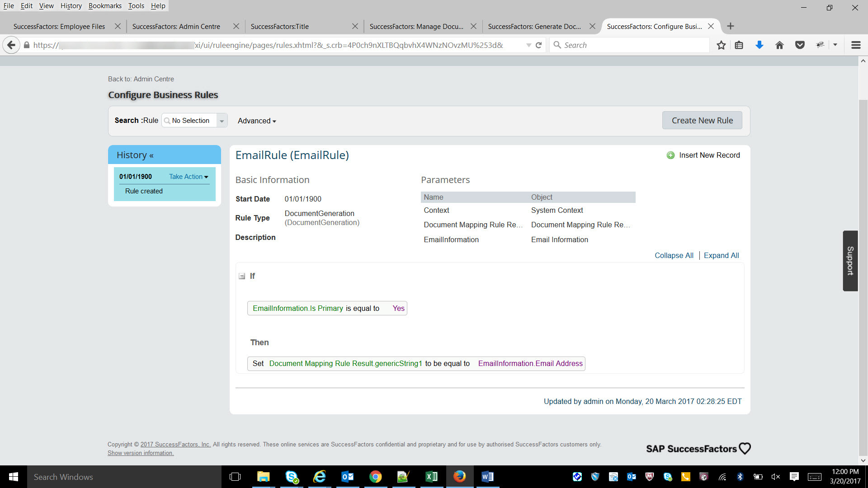Launch Internet Explorer from the taskbar
The image size is (868, 488).
pos(320,477)
